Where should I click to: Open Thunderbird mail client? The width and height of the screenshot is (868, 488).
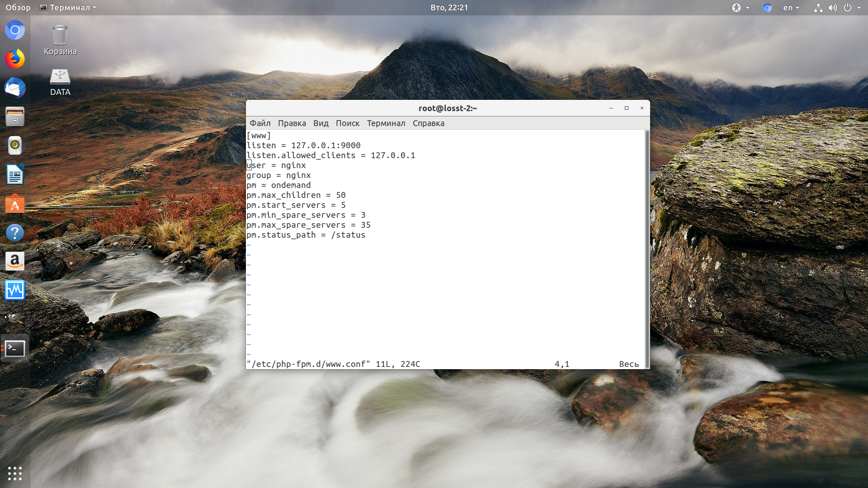pyautogui.click(x=15, y=88)
